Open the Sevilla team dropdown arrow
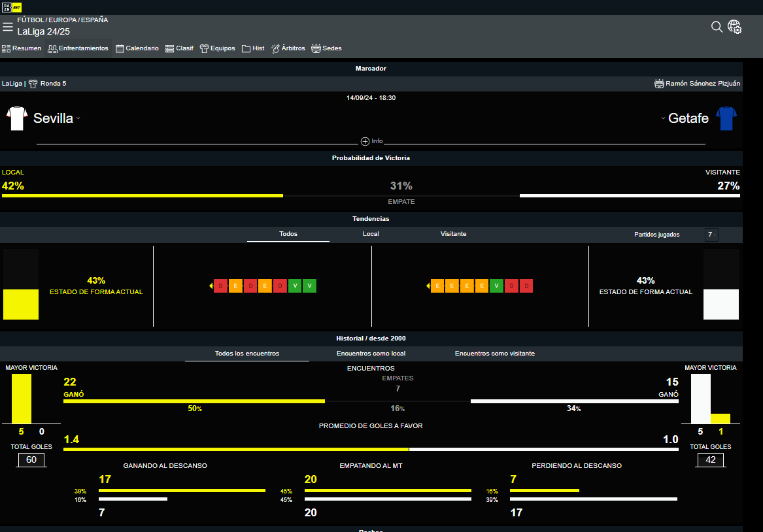This screenshot has height=532, width=763. pyautogui.click(x=78, y=118)
